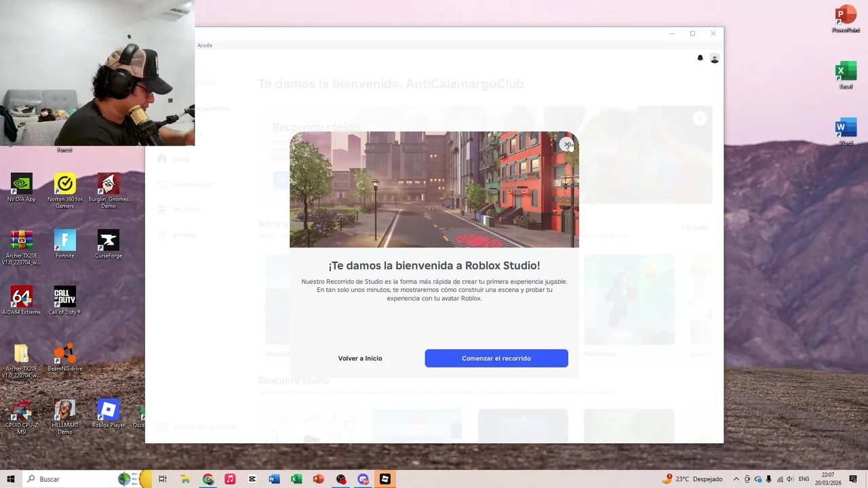The image size is (868, 488).
Task: Click Volver a Inicio in the dialog
Action: [x=360, y=358]
